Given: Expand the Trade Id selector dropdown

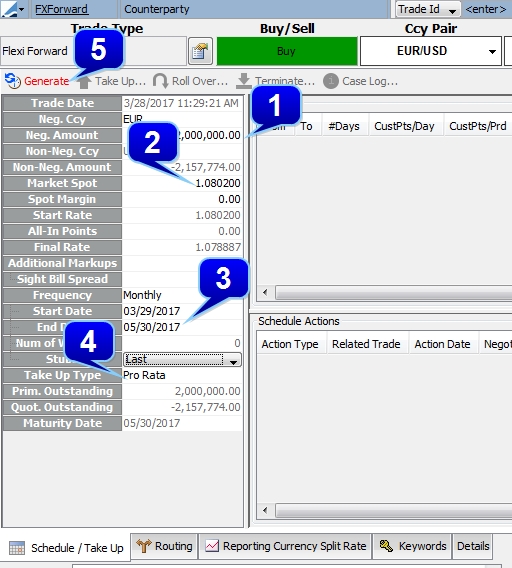Looking at the screenshot, I should coord(452,11).
